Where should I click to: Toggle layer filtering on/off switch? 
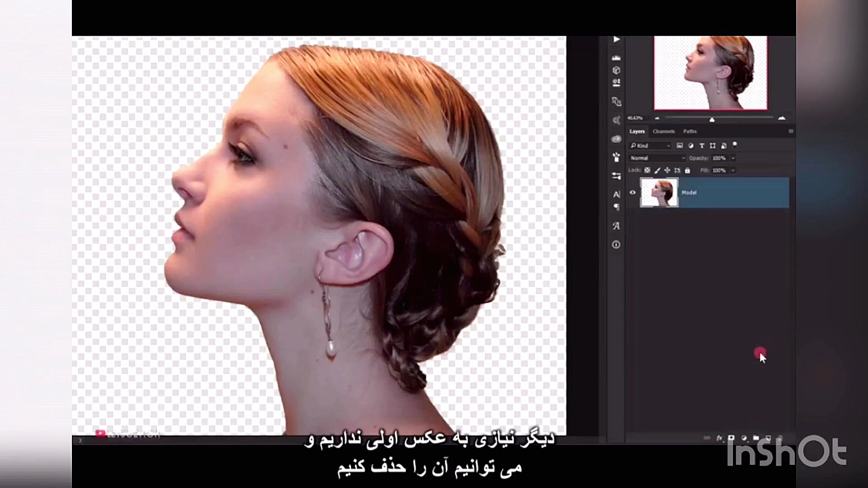point(735,145)
